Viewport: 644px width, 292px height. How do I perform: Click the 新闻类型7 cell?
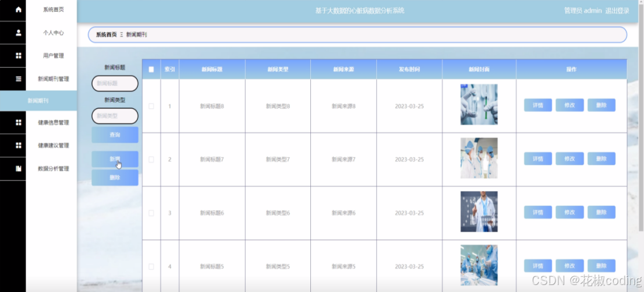pyautogui.click(x=278, y=159)
